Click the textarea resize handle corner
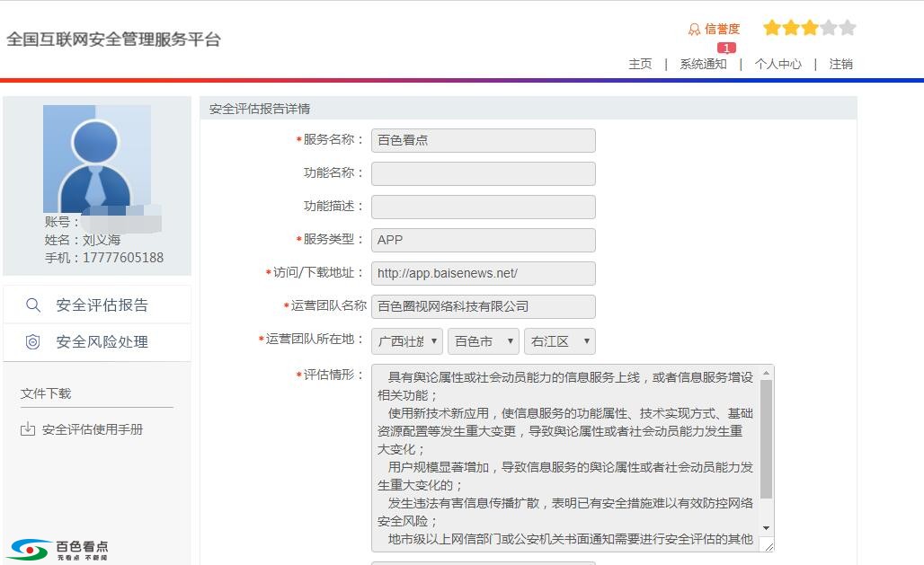The image size is (924, 565). click(x=769, y=546)
